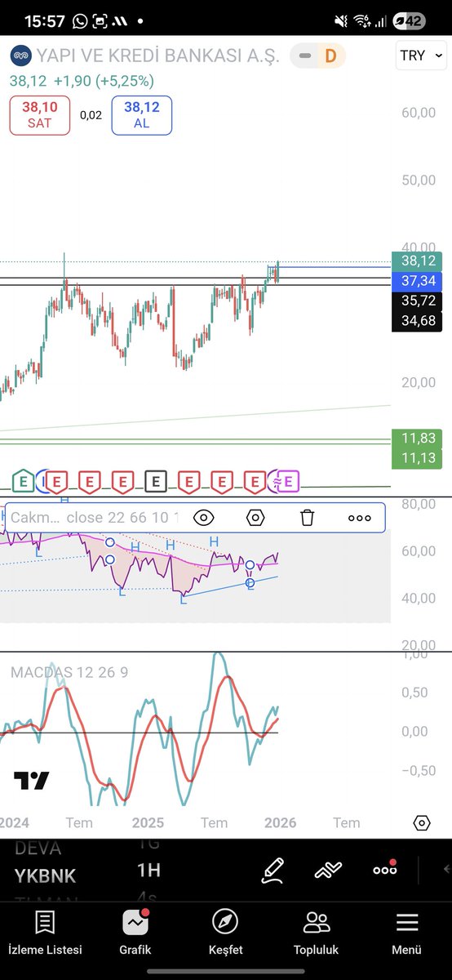
Task: Open the toolbar three-dot more icon
Action: [x=385, y=871]
